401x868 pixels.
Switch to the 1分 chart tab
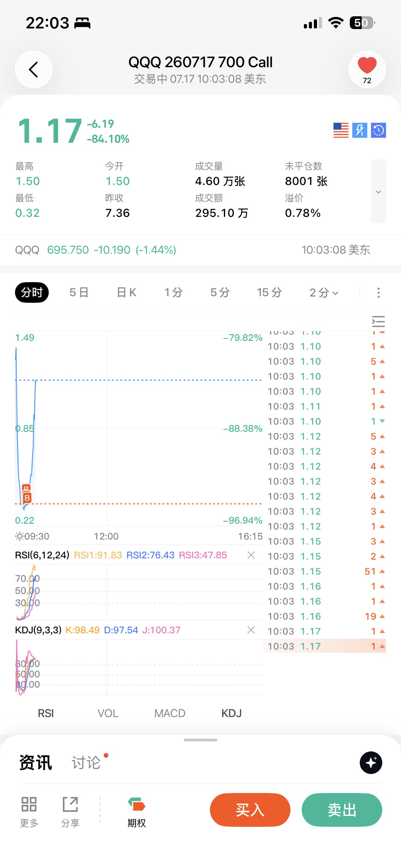173,292
